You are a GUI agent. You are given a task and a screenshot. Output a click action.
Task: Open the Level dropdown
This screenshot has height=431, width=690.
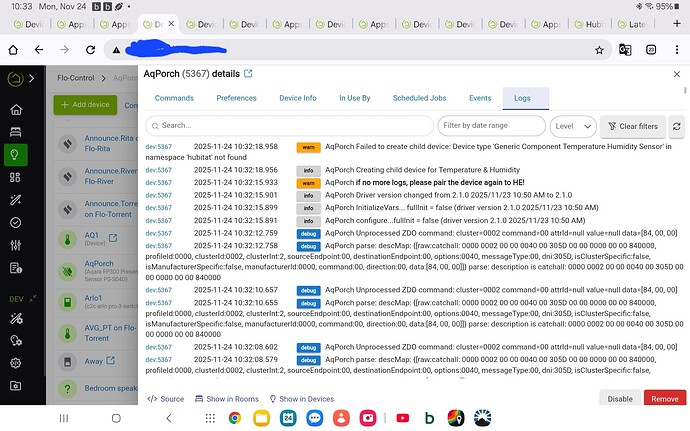click(573, 126)
